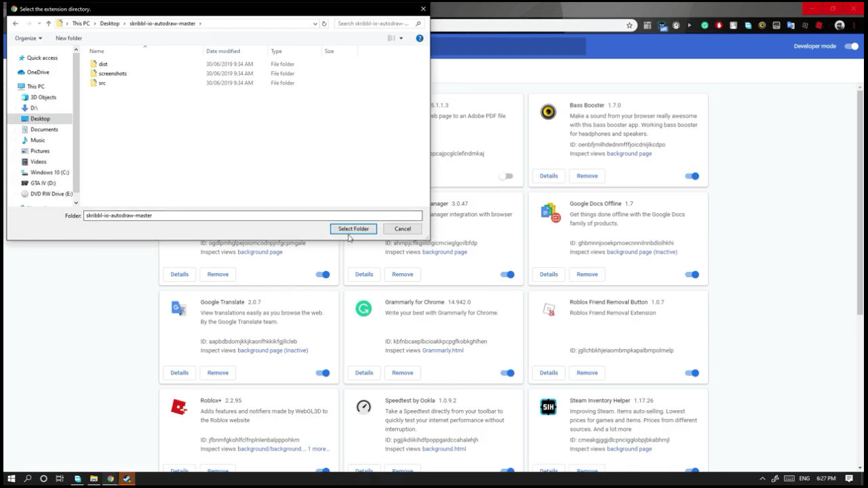Click the Grammarly icon in Chrome toolbar
This screenshot has width=868, height=488.
705,25
